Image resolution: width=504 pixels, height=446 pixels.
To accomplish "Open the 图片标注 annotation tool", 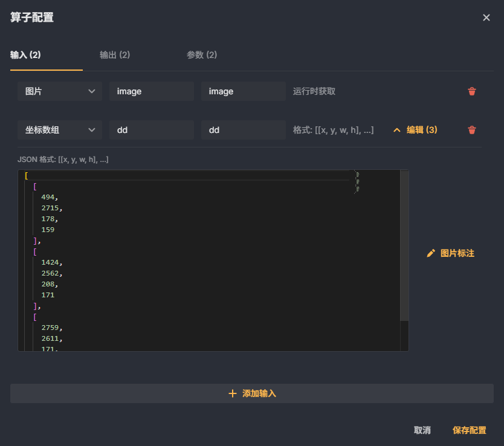I will pos(450,253).
